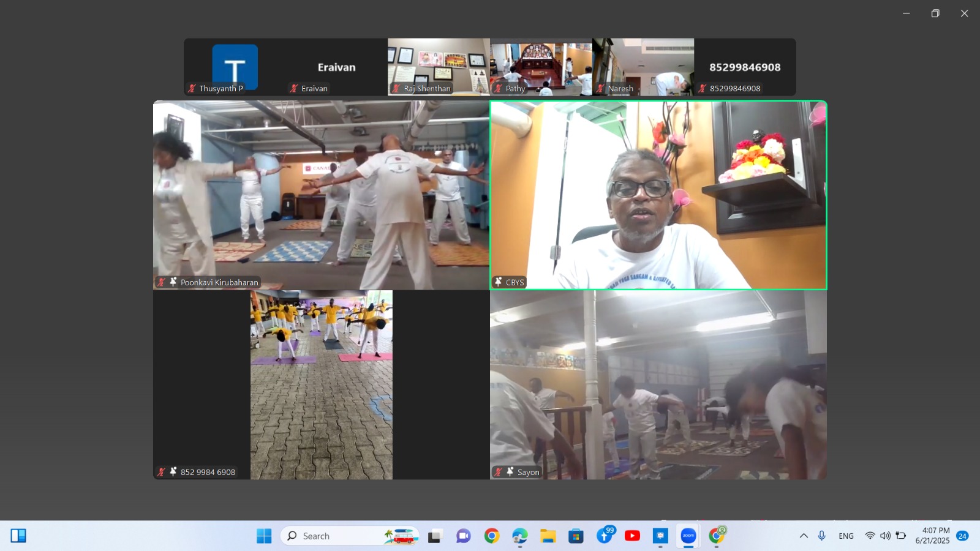Viewport: 980px width, 551px height.
Task: Select the CBYS speaker video tile
Action: click(x=658, y=195)
